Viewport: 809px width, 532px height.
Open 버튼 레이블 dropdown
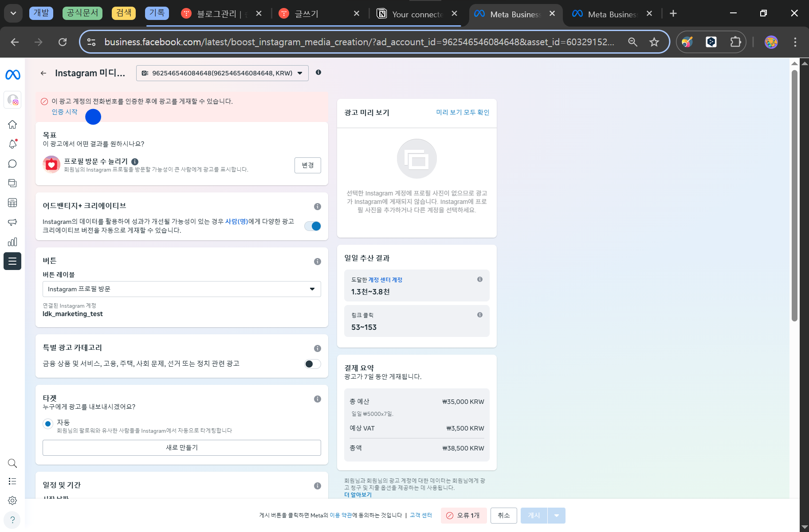[182, 289]
